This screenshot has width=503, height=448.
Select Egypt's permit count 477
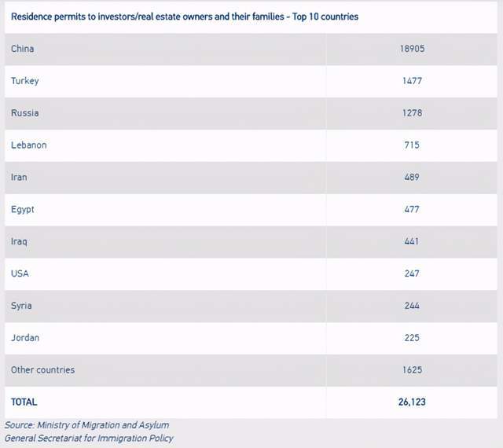412,210
